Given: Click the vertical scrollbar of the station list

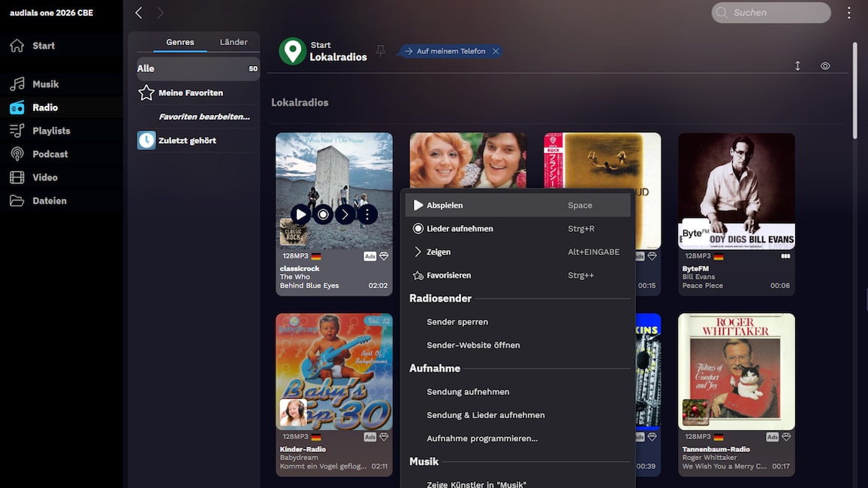Looking at the screenshot, I should 854,92.
